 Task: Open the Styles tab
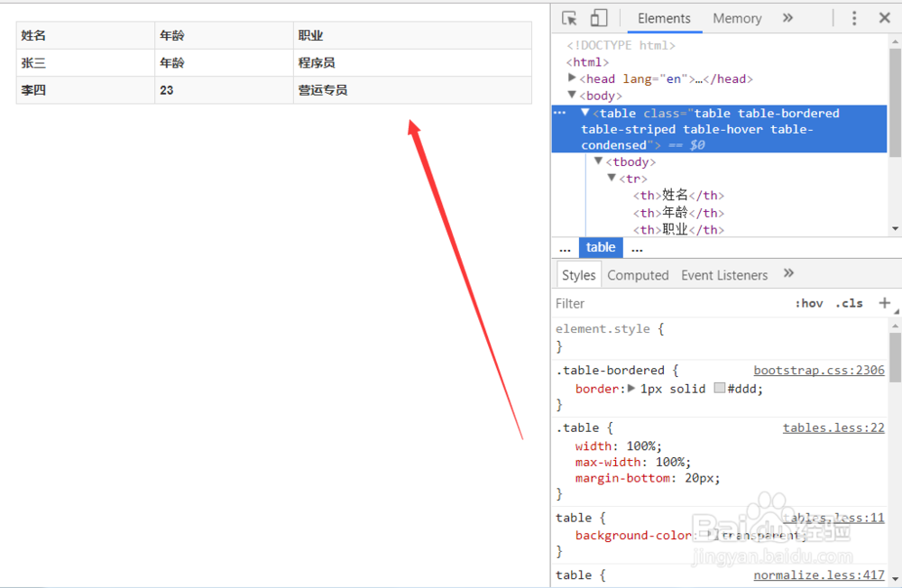coord(579,275)
